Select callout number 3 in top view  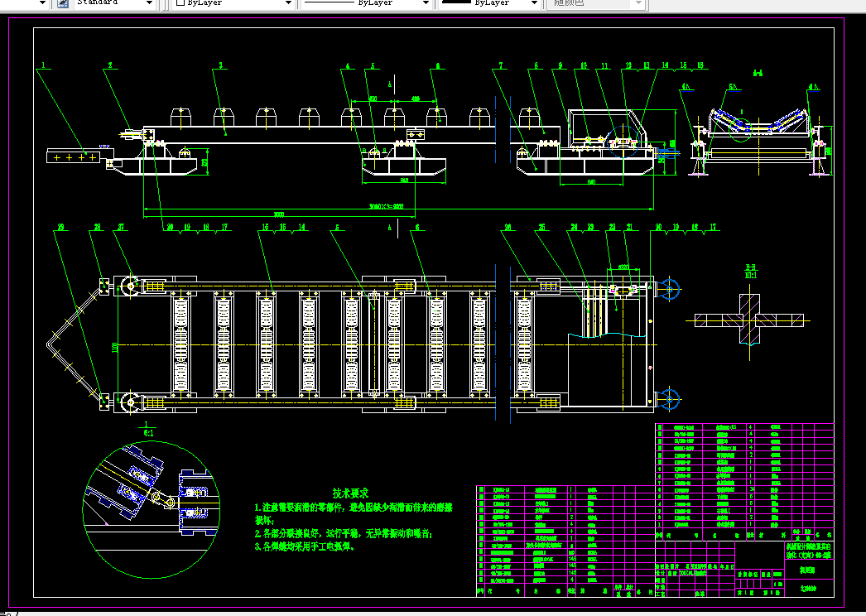coord(220,65)
